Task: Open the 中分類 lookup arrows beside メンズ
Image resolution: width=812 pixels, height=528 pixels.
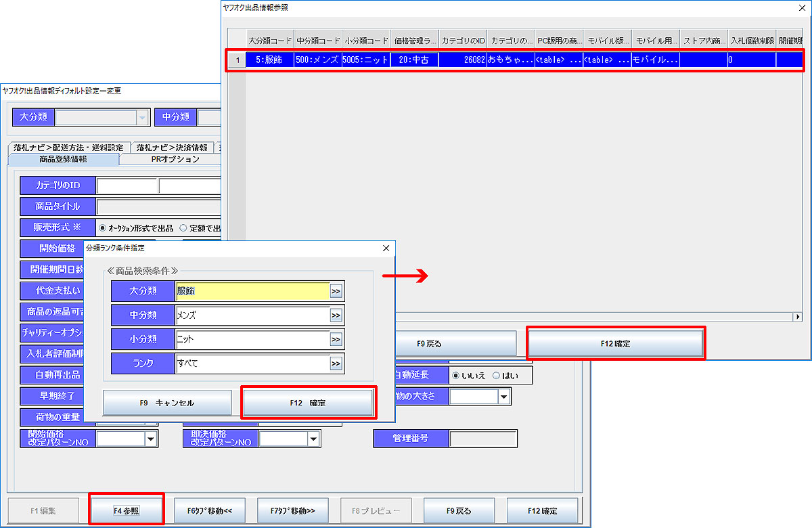Action: (336, 315)
